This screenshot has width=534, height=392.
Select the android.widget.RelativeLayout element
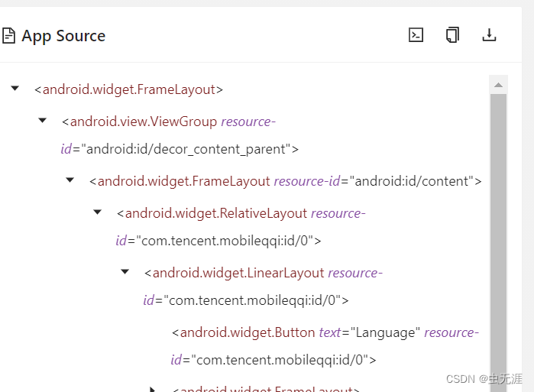tap(241, 227)
